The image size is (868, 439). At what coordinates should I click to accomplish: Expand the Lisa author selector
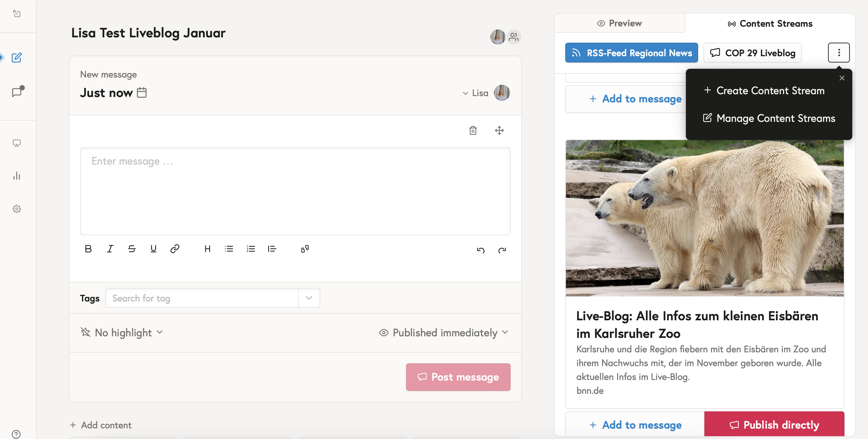click(475, 93)
